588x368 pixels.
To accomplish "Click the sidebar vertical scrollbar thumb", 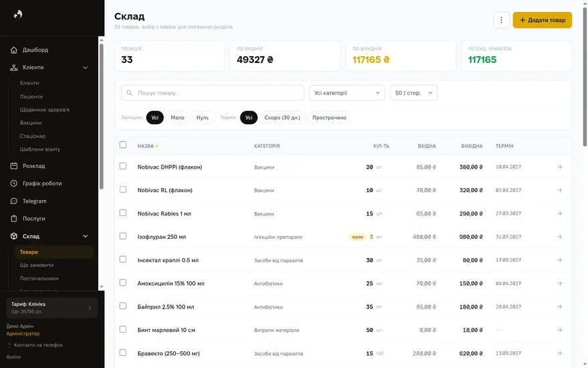I will tap(102, 116).
